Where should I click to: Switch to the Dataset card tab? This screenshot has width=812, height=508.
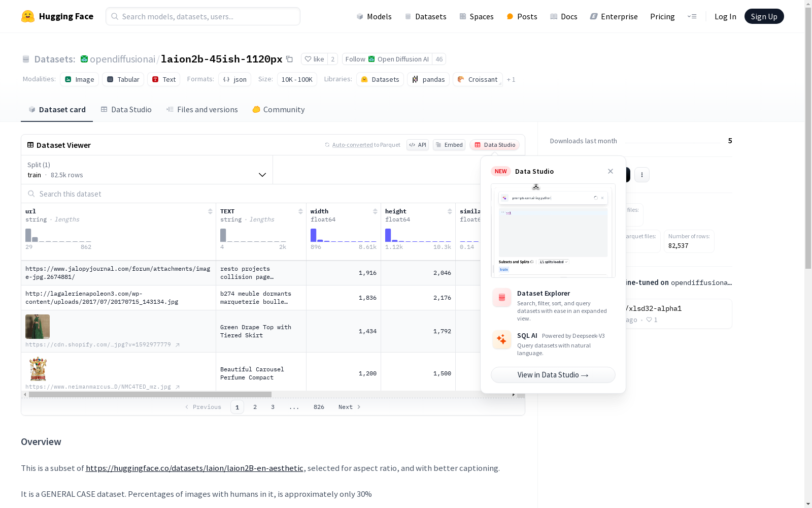57,110
